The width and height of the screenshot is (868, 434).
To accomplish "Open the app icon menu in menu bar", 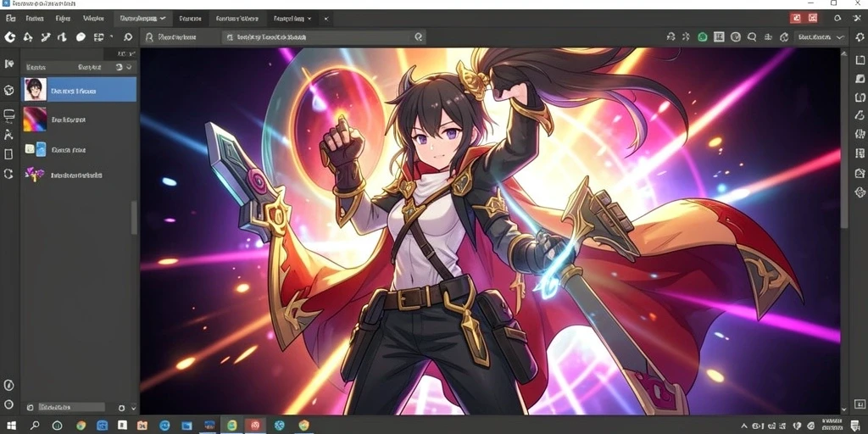I will pos(10,19).
